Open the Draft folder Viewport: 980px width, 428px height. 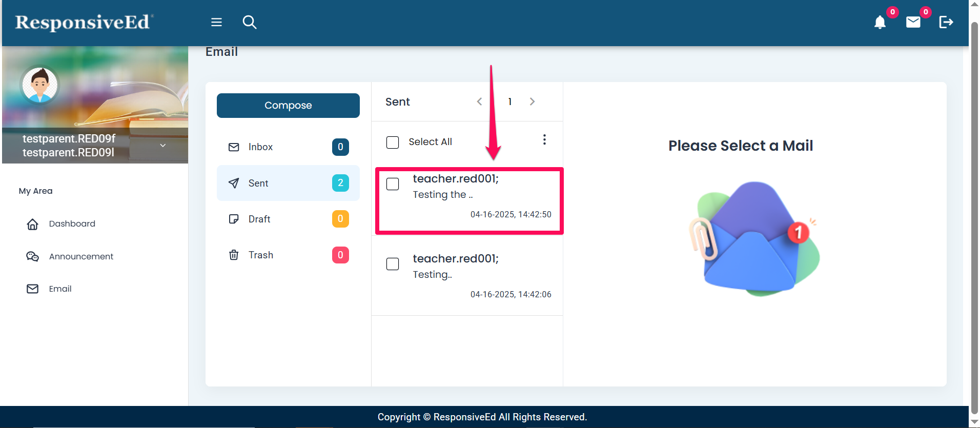tap(259, 219)
